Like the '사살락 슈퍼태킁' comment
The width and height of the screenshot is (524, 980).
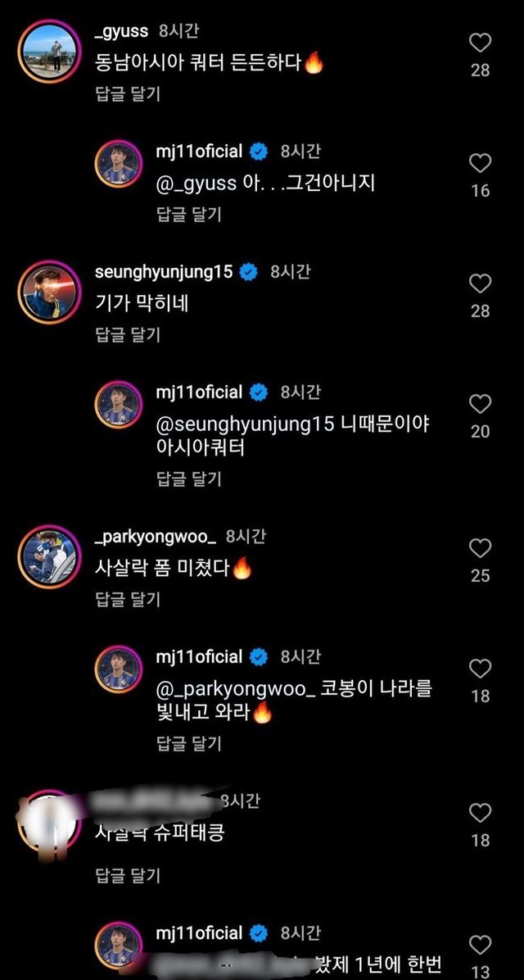point(480,814)
